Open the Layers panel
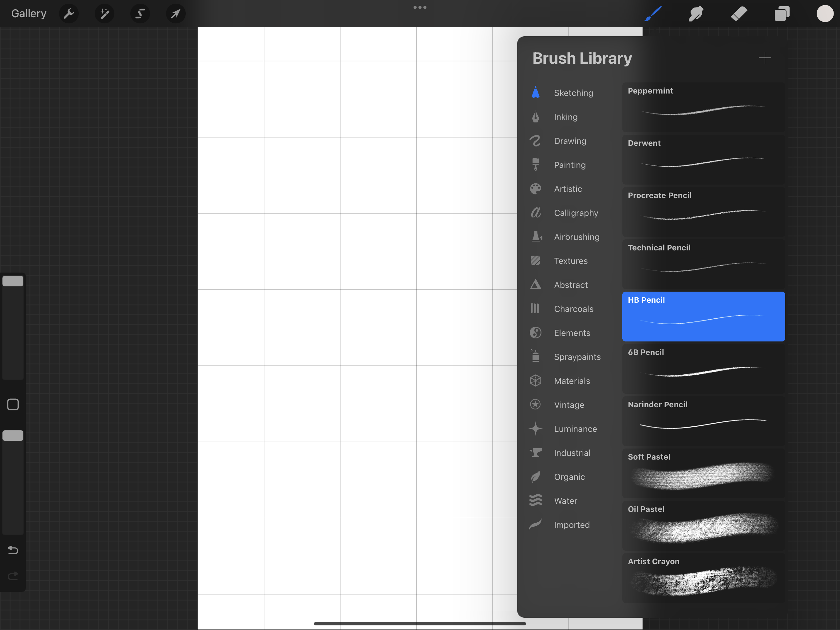 click(x=782, y=14)
